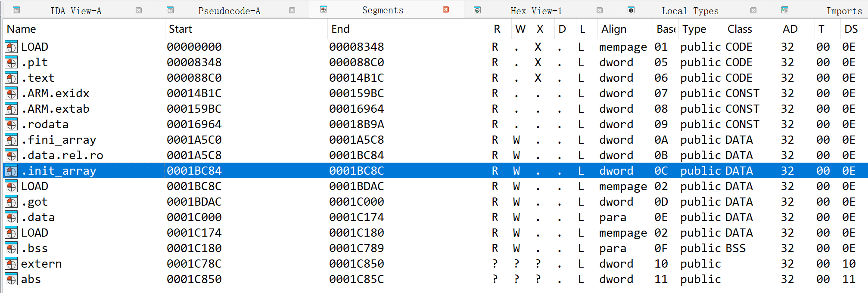Switch to the IDA View-A tab

coord(76,11)
